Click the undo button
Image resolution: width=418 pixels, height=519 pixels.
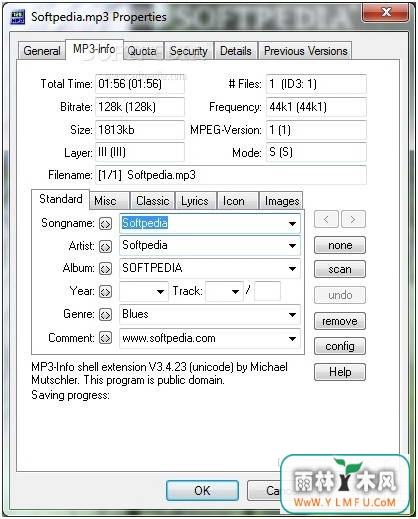(340, 295)
